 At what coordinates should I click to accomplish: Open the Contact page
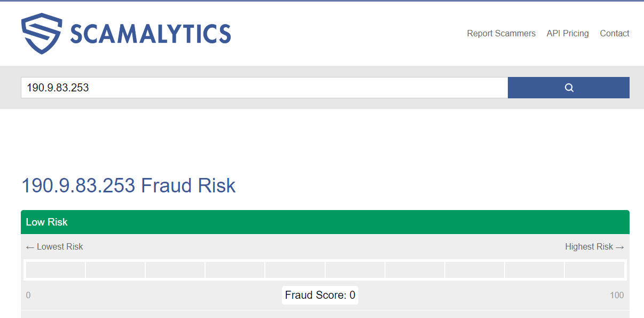[x=615, y=33]
